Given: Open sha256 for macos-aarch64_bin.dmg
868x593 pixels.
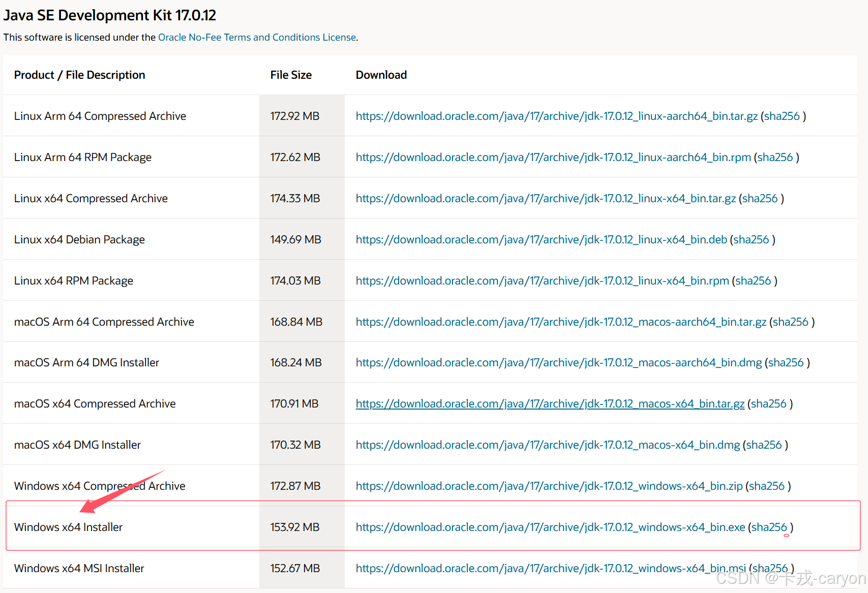Looking at the screenshot, I should point(786,362).
